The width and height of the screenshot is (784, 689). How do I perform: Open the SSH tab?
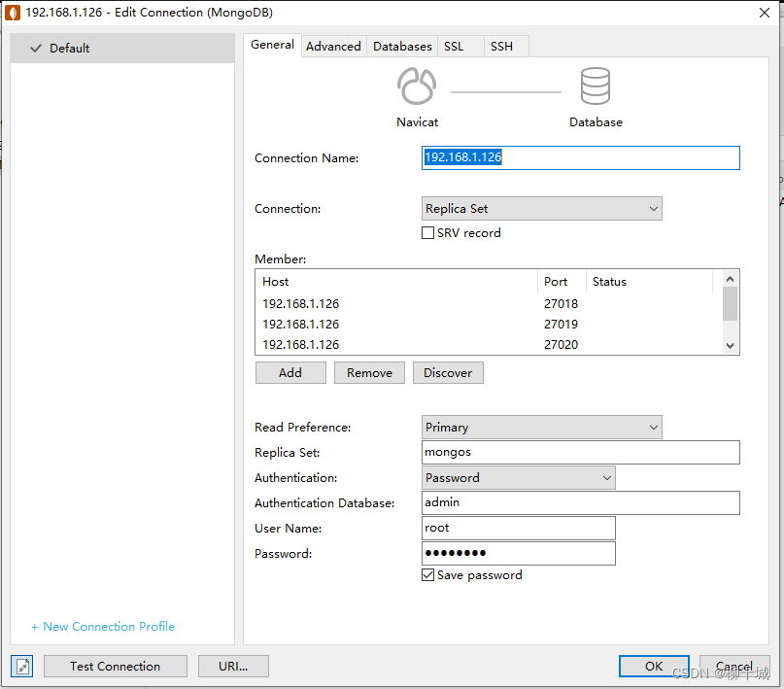506,46
